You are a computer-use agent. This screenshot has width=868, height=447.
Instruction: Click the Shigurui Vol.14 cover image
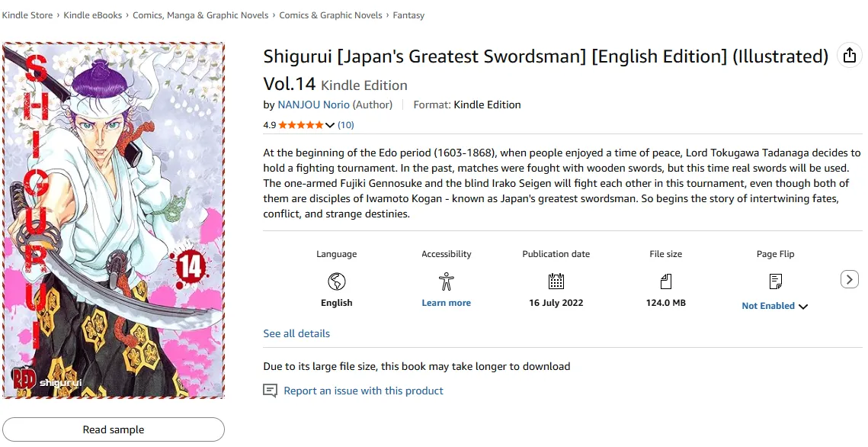(x=114, y=220)
